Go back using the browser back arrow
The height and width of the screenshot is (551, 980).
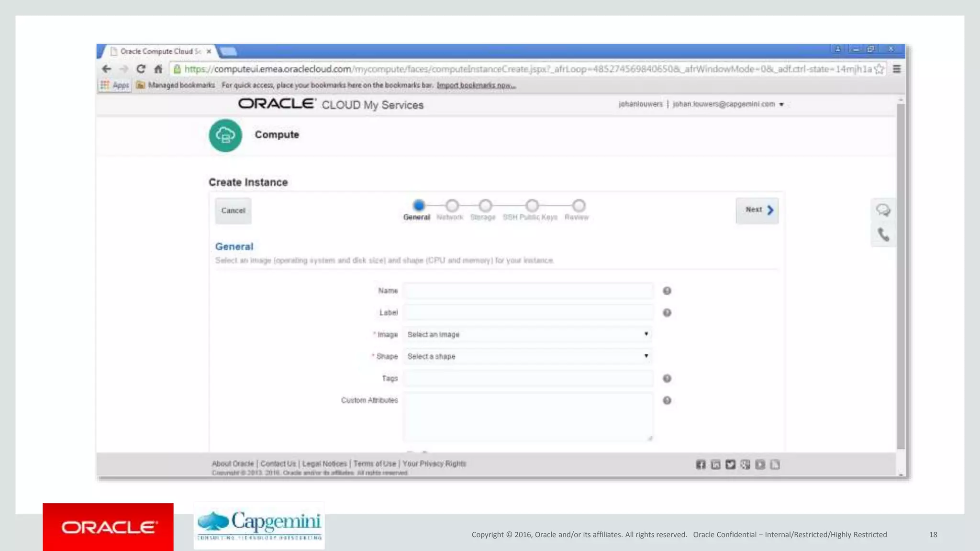coord(107,69)
